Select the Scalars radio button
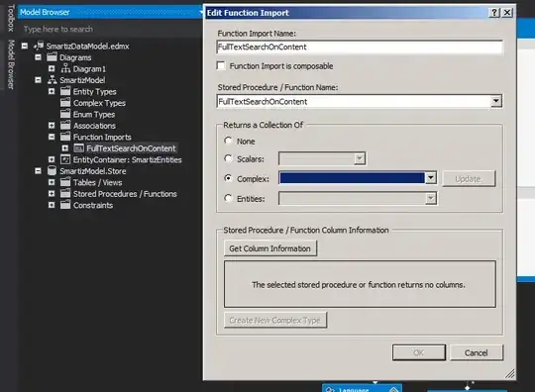The image size is (535, 392). 228,158
